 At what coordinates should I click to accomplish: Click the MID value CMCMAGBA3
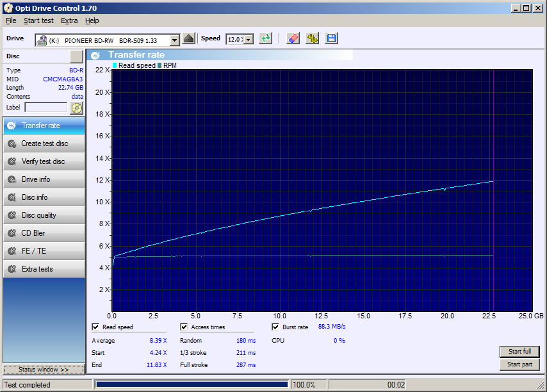tap(63, 79)
